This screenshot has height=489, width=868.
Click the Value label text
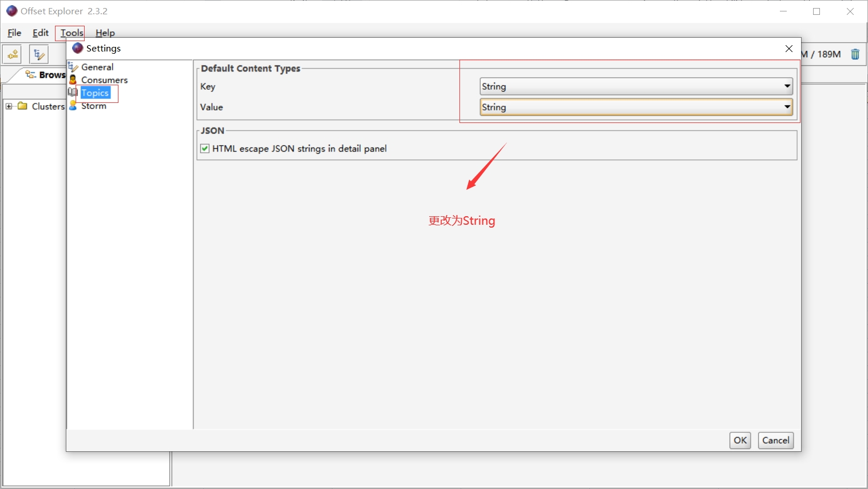[x=212, y=107]
